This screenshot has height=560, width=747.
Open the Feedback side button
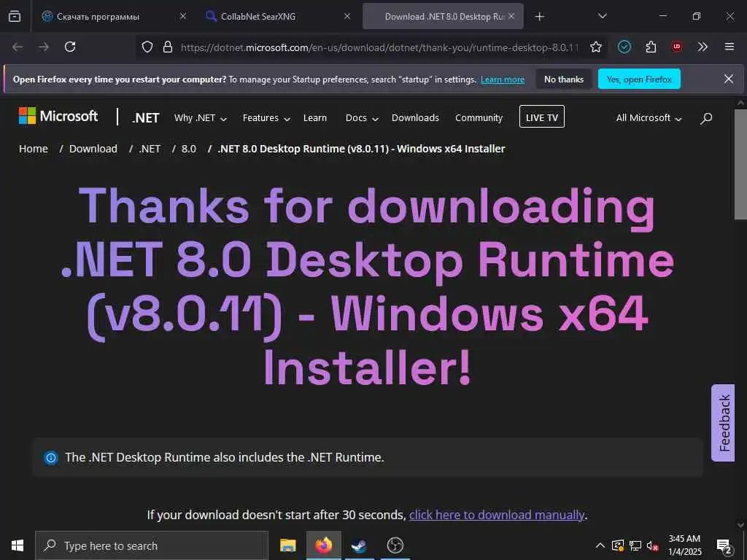(723, 423)
